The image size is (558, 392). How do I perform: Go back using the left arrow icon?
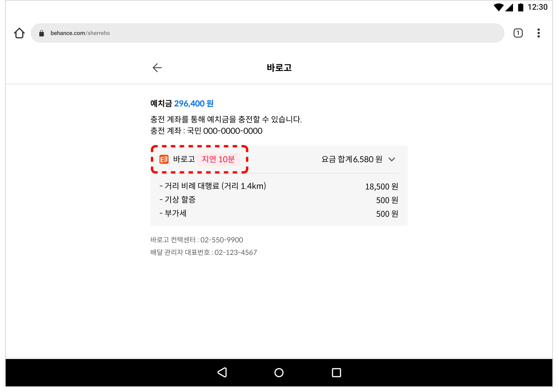coord(157,68)
